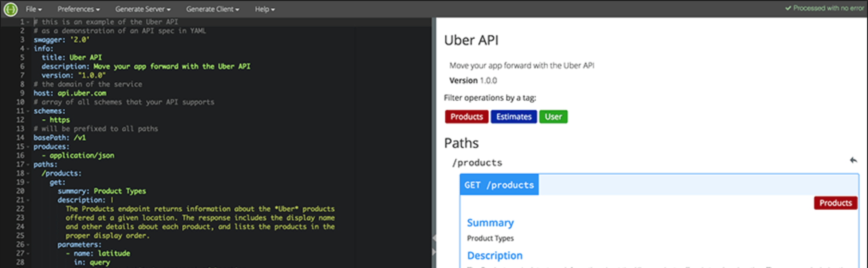Image resolution: width=868 pixels, height=268 pixels.
Task: Open the Preferences menu
Action: click(78, 9)
